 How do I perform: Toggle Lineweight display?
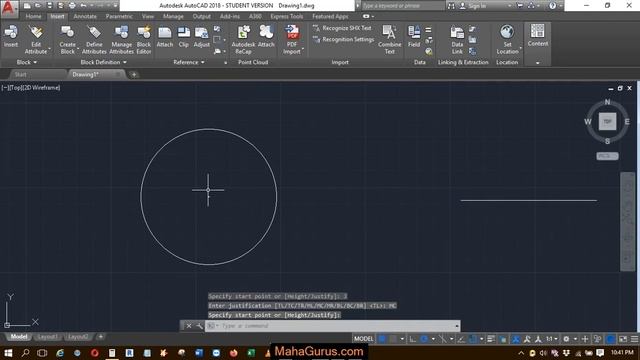click(x=491, y=339)
